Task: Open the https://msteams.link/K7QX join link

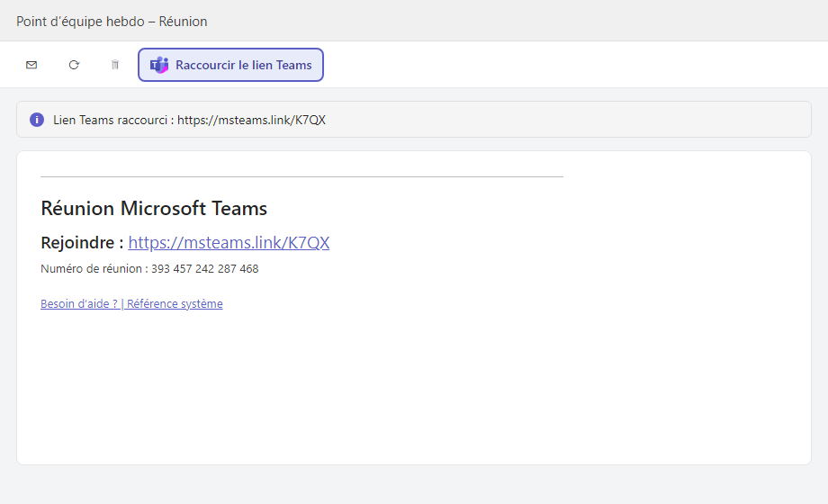Action: point(229,242)
